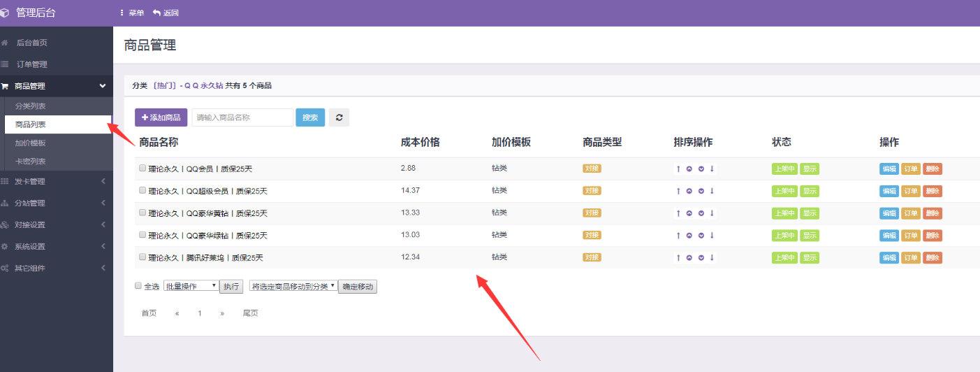
Task: Click the home icon next to 后台首页
Action: [5, 43]
